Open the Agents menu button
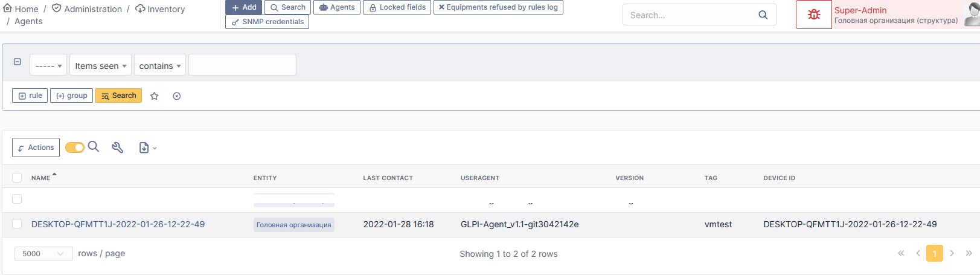The image size is (980, 275). [337, 7]
